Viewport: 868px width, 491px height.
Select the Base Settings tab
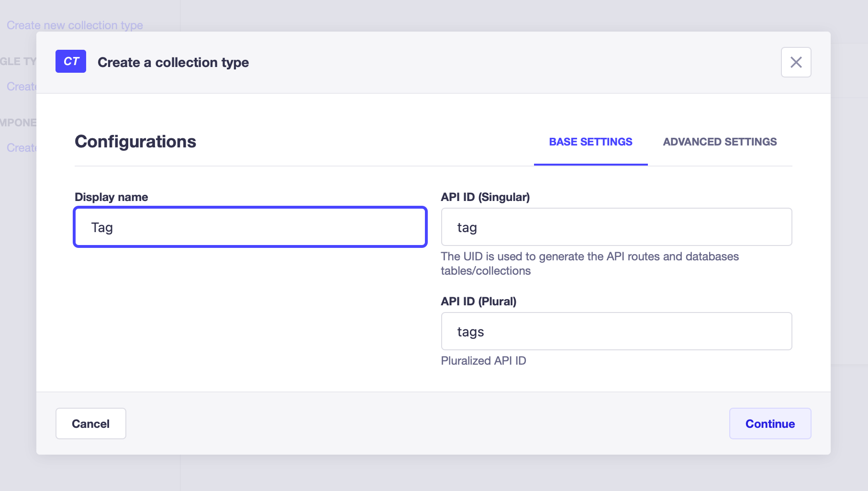590,142
